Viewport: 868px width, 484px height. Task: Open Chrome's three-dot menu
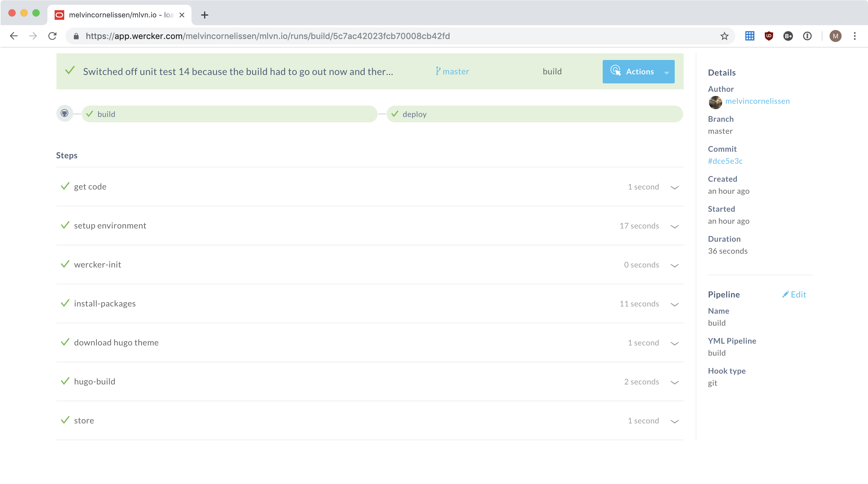click(854, 36)
